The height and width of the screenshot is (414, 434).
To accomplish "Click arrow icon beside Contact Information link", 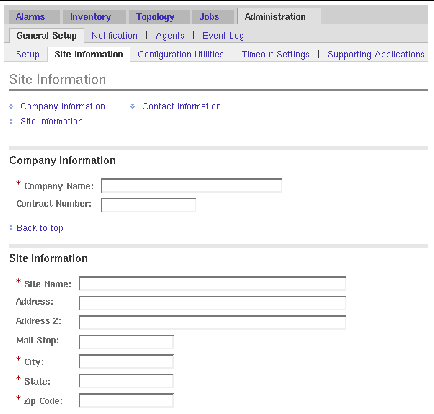I will 132,106.
